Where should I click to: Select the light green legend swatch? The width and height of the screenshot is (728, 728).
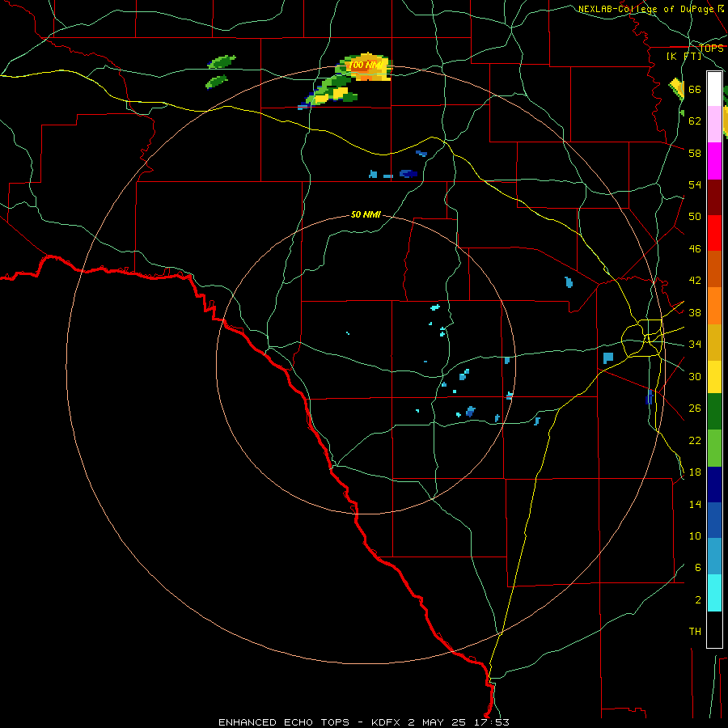[x=714, y=448]
